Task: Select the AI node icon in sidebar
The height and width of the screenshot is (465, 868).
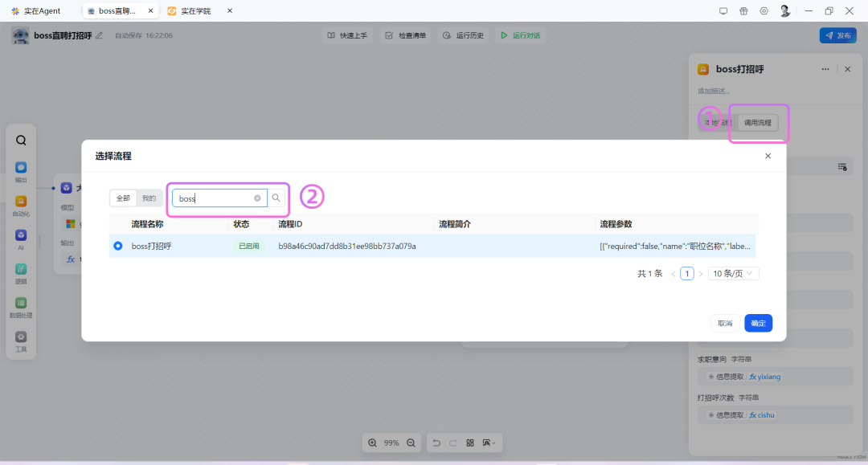Action: point(21,235)
